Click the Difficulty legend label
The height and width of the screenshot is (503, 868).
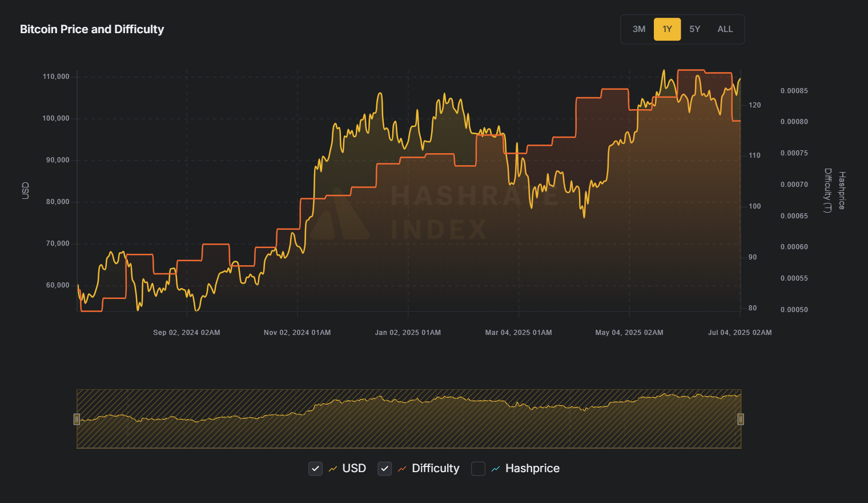pyautogui.click(x=436, y=469)
